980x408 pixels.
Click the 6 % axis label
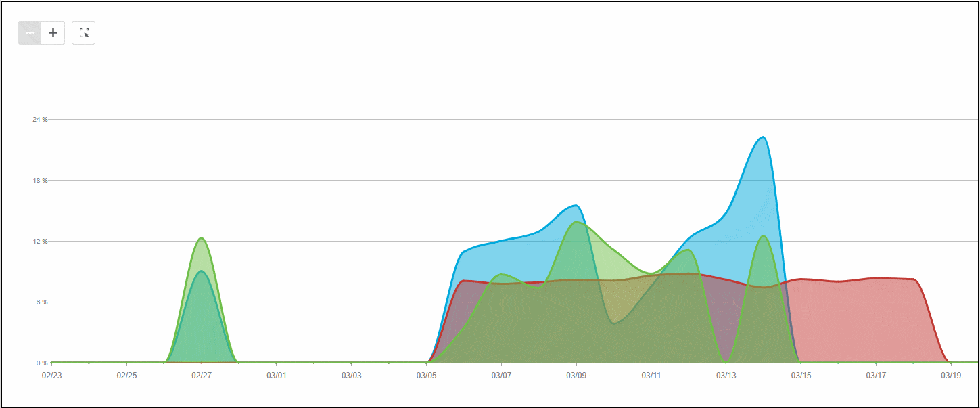tap(41, 302)
